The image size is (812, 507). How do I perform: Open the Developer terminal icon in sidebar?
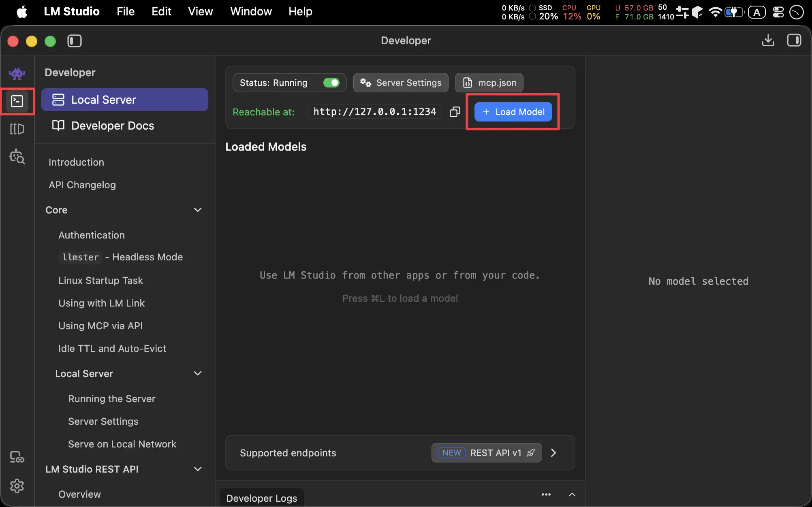[17, 101]
